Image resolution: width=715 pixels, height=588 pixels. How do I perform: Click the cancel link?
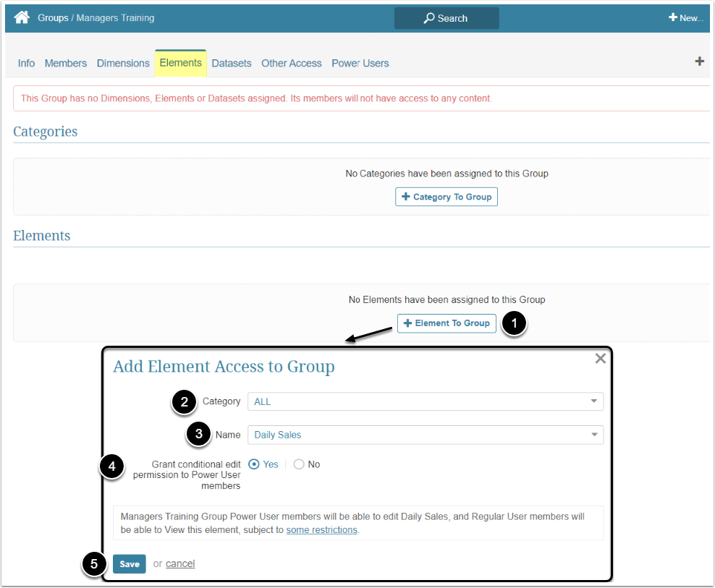180,564
